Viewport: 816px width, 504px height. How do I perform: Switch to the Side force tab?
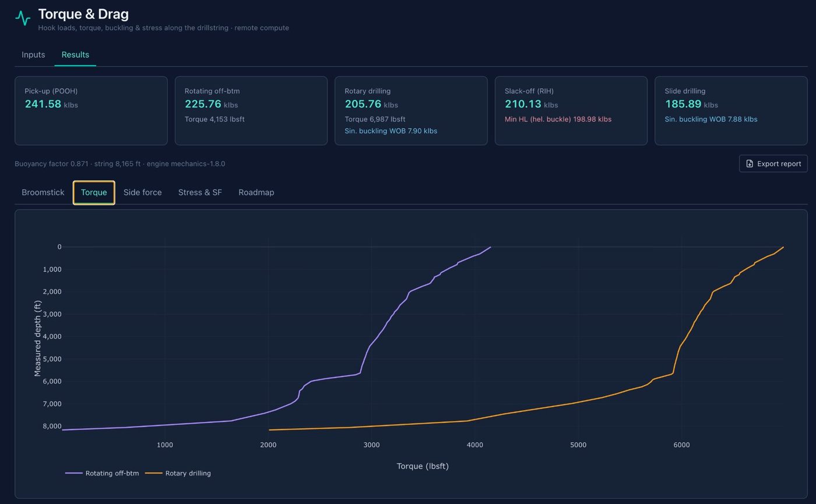click(143, 192)
